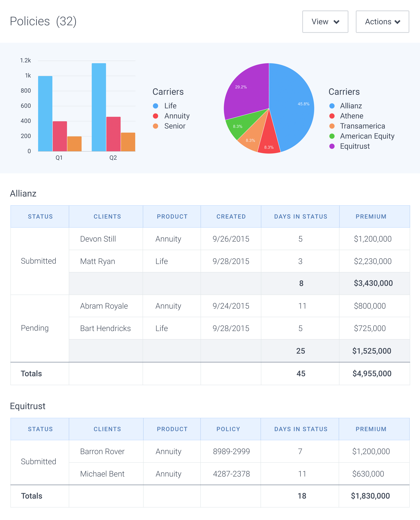
Task: Click the Senior legend dot in bar chart
Action: (x=156, y=126)
